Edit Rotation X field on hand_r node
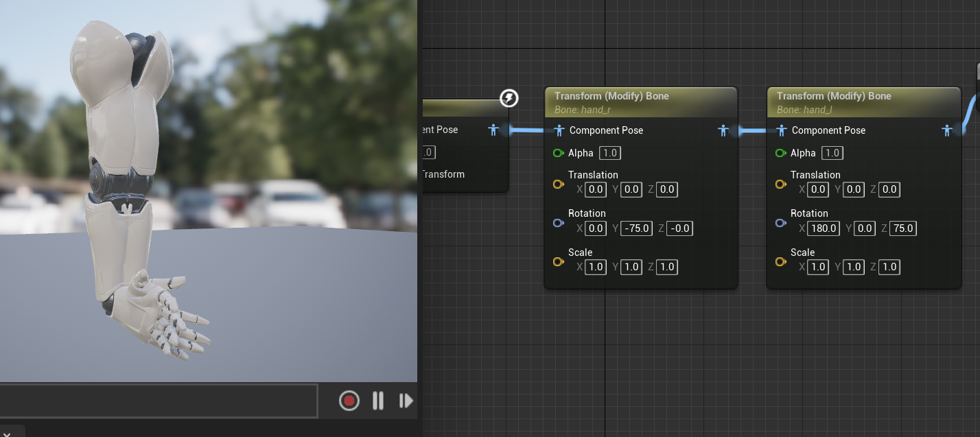This screenshot has width=980, height=437. point(596,228)
